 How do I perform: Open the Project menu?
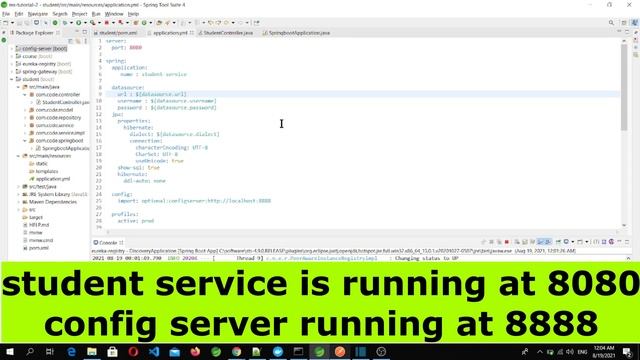coord(79,14)
